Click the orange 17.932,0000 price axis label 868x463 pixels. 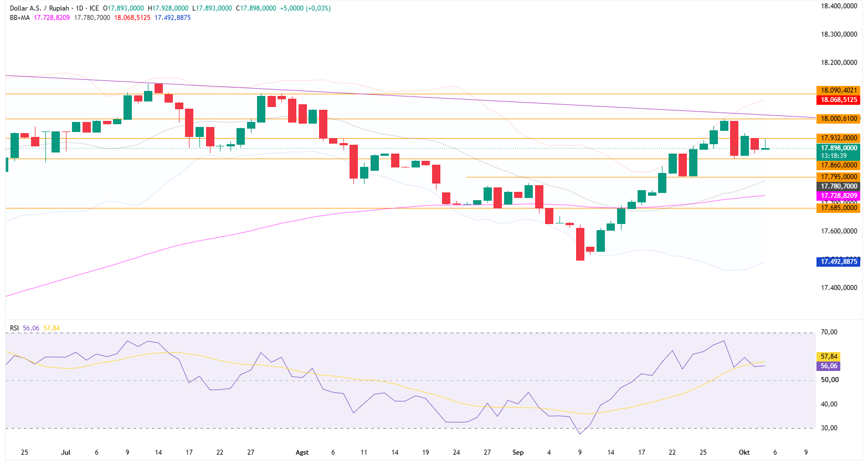[x=839, y=138]
